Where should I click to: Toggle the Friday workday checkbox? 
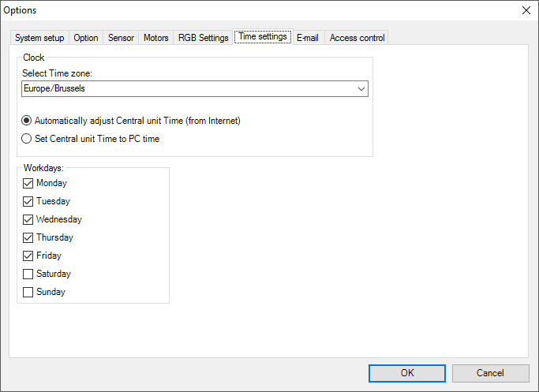point(28,256)
